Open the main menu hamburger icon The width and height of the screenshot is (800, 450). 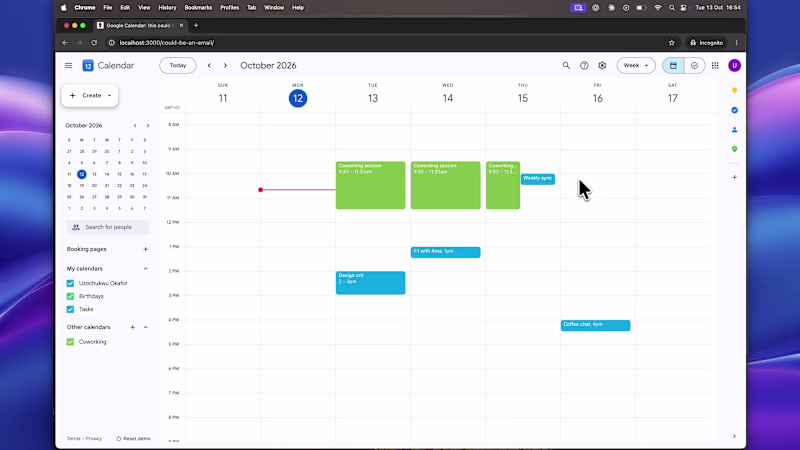tap(68, 65)
